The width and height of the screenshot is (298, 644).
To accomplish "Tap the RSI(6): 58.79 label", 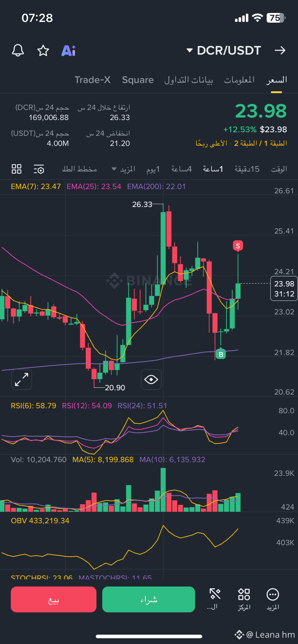I will pos(33,406).
